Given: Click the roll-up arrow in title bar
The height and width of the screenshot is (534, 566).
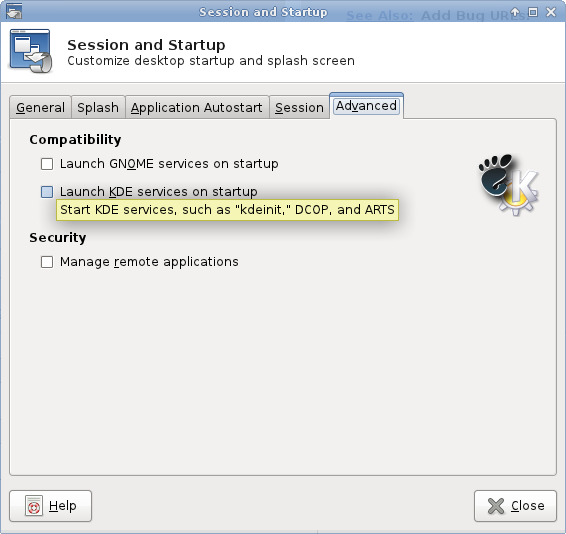Looking at the screenshot, I should [x=515, y=12].
